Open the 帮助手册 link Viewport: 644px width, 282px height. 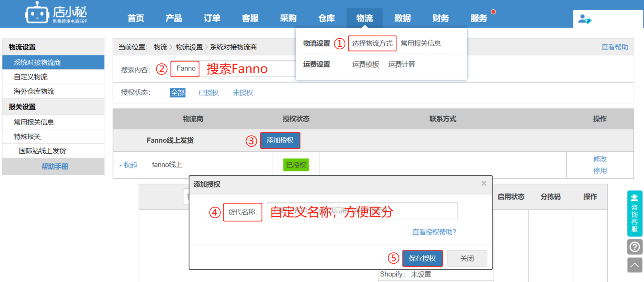click(55, 167)
